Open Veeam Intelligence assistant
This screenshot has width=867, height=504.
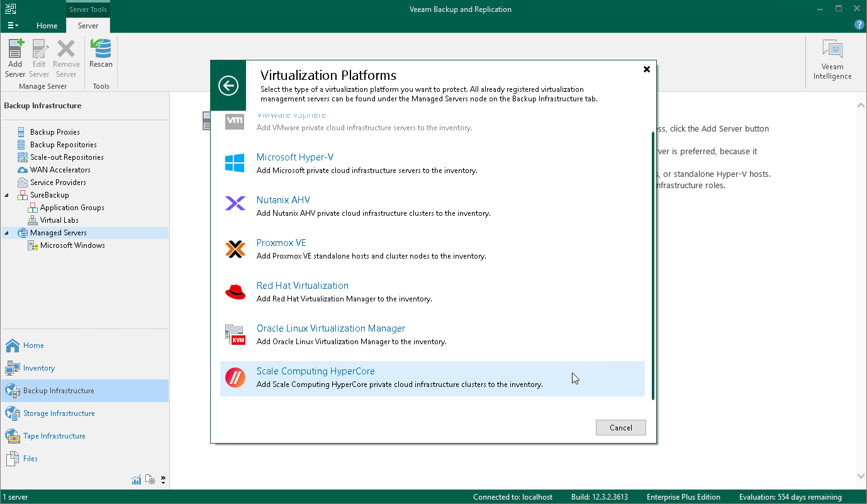(832, 60)
